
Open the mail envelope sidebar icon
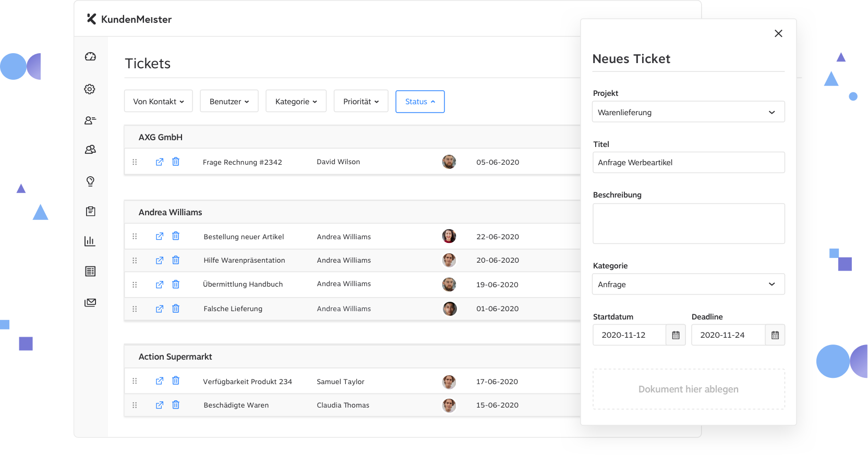coord(90,302)
